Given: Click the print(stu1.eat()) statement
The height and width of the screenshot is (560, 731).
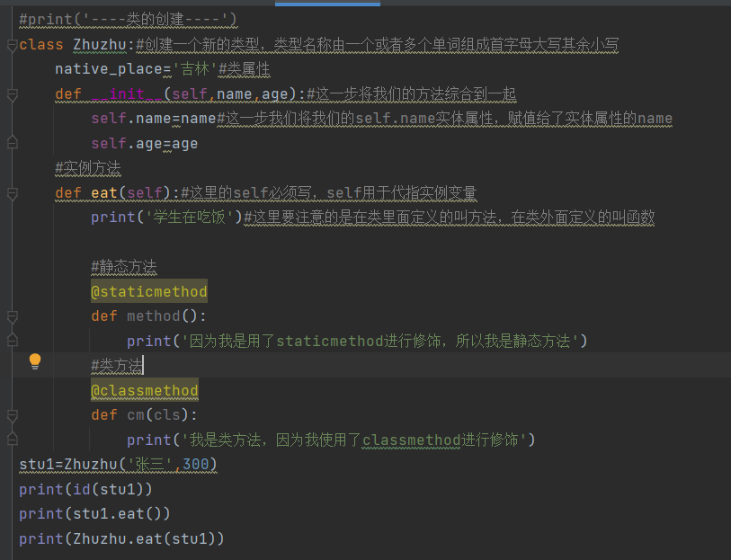Looking at the screenshot, I should [94, 513].
